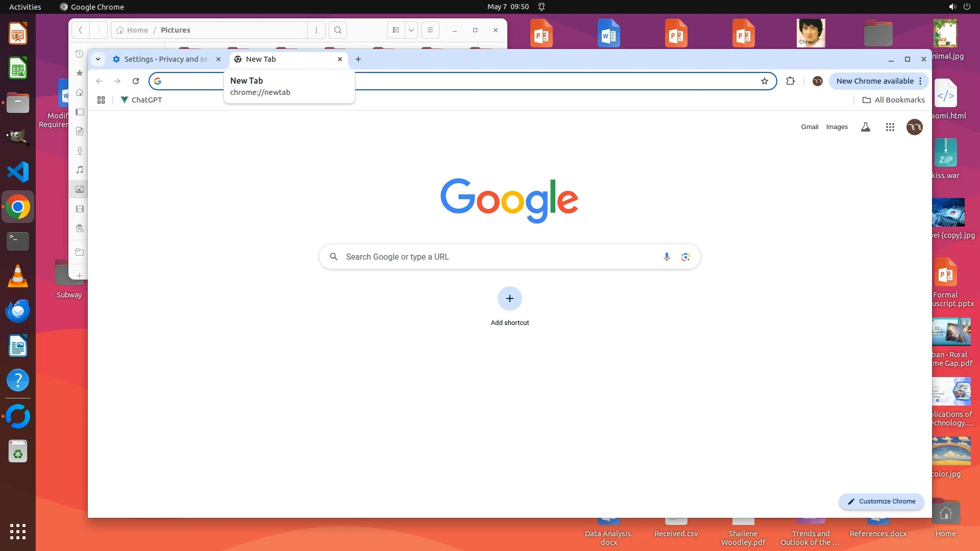980x551 pixels.
Task: Bookmark this tab with star icon
Action: pos(764,81)
